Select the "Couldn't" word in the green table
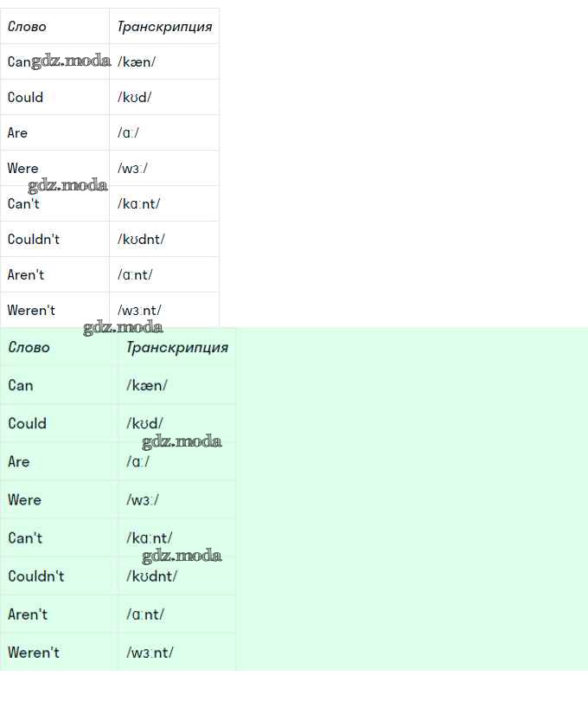Image resolution: width=588 pixels, height=701 pixels. 36,576
